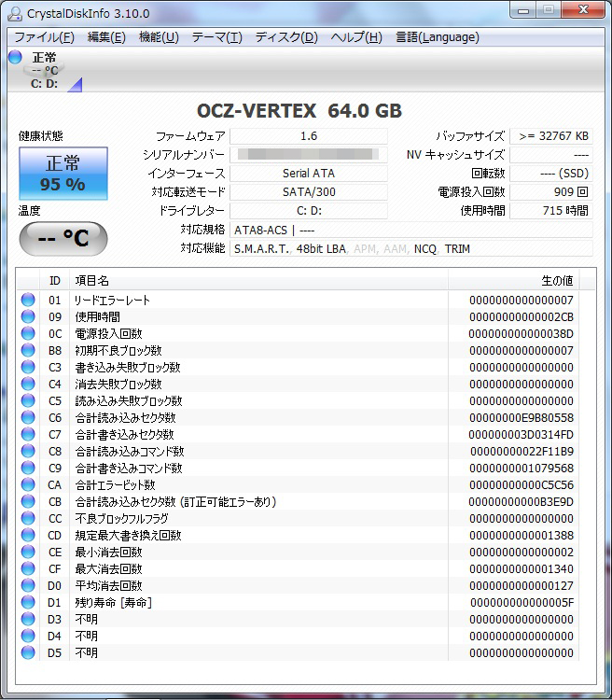Click the Serial ATA interface field
Viewport: 612px width, 700px height.
pyautogui.click(x=309, y=174)
